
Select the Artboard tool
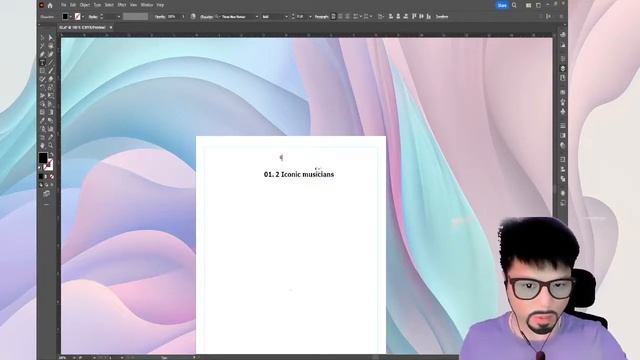tap(42, 137)
